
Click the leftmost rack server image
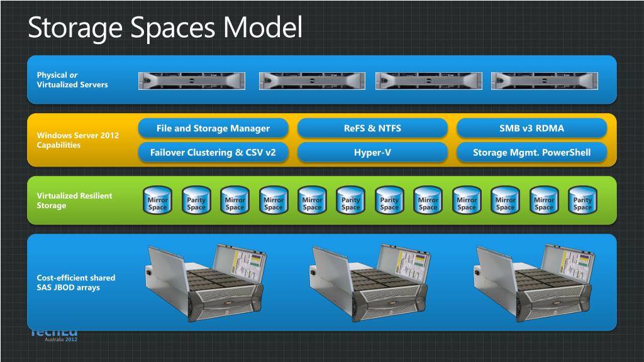point(192,81)
